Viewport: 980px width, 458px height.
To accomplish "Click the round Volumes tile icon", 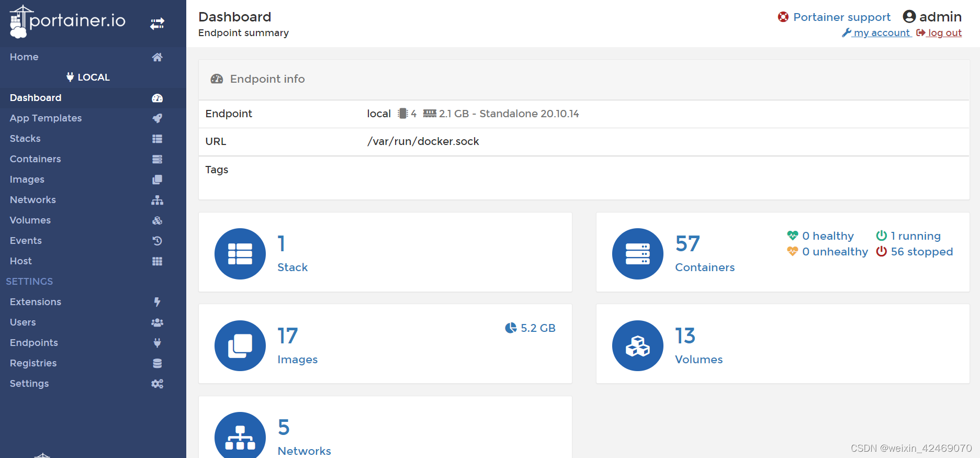I will point(638,345).
